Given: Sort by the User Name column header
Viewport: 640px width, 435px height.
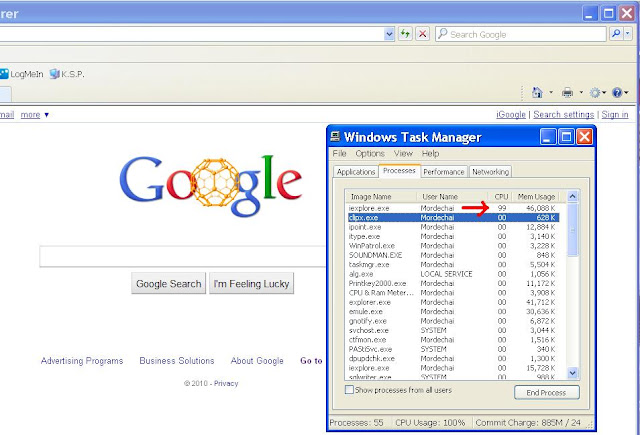Looking at the screenshot, I should pyautogui.click(x=452, y=197).
